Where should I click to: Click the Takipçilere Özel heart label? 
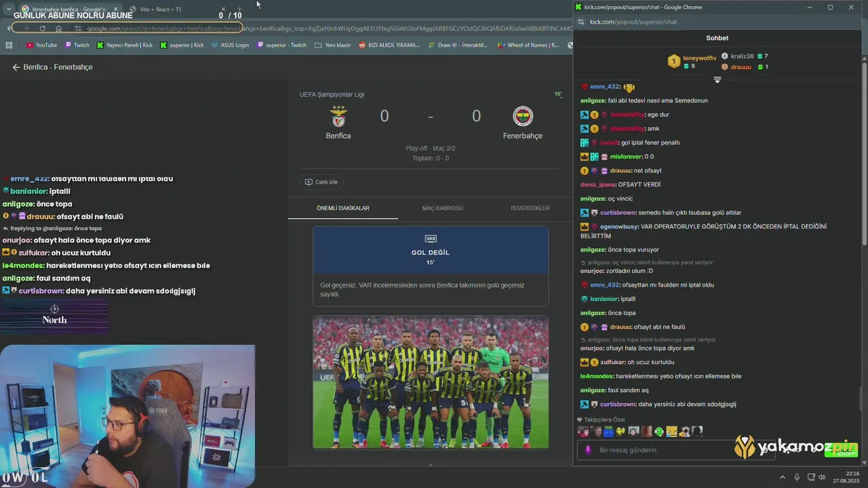tap(601, 420)
